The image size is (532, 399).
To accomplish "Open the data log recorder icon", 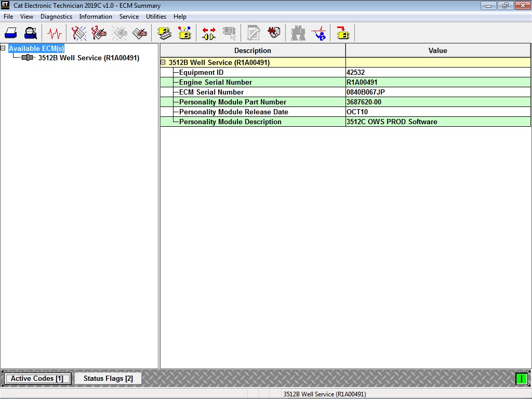I will click(274, 33).
